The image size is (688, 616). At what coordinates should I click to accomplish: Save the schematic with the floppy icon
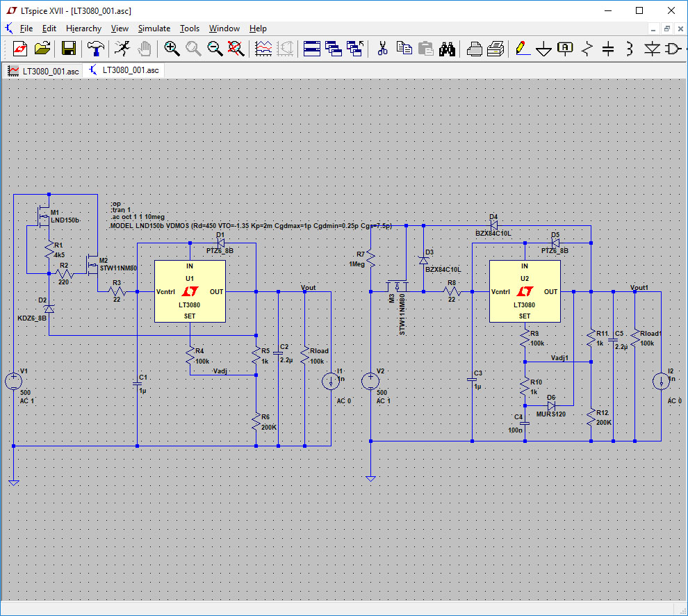(x=68, y=48)
